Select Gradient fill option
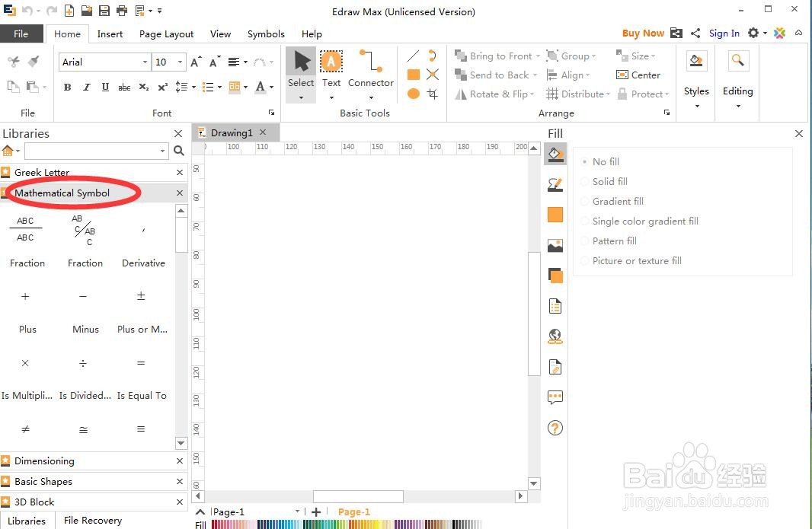The image size is (812, 529). click(x=612, y=201)
